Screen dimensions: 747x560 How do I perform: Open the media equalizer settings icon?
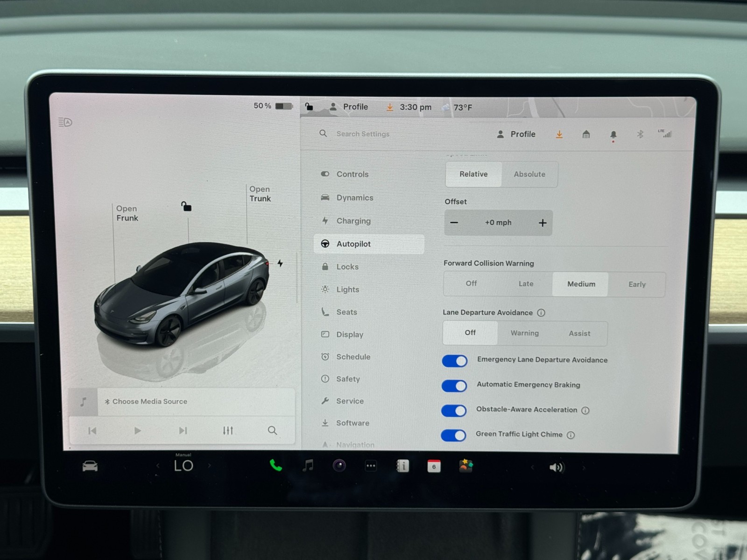228,430
